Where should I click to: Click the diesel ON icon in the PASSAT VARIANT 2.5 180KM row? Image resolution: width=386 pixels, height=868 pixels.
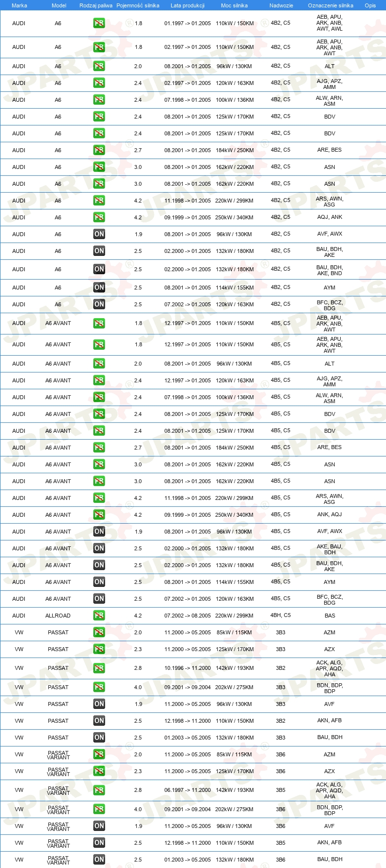pyautogui.click(x=99, y=860)
